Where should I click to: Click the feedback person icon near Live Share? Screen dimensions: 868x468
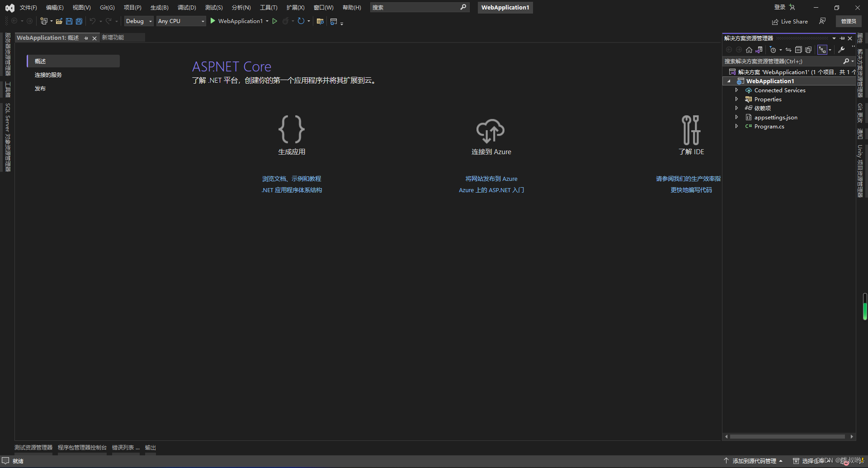tap(822, 21)
